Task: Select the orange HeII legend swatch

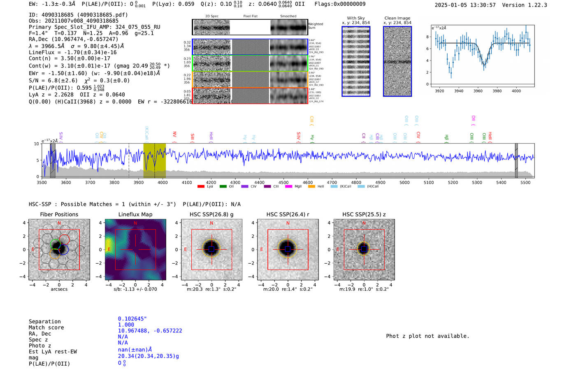Action: point(311,187)
